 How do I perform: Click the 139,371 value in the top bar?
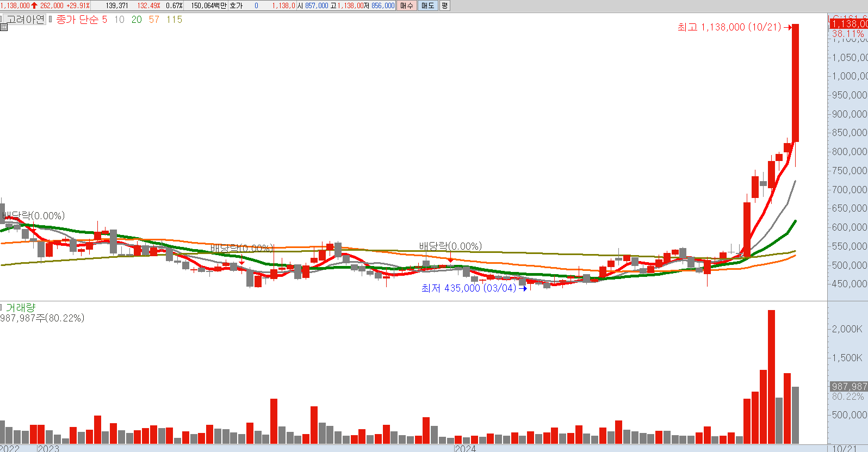[x=117, y=5]
